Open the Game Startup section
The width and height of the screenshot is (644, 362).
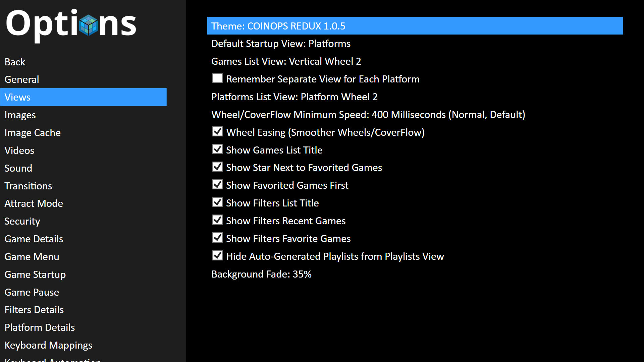84,275
